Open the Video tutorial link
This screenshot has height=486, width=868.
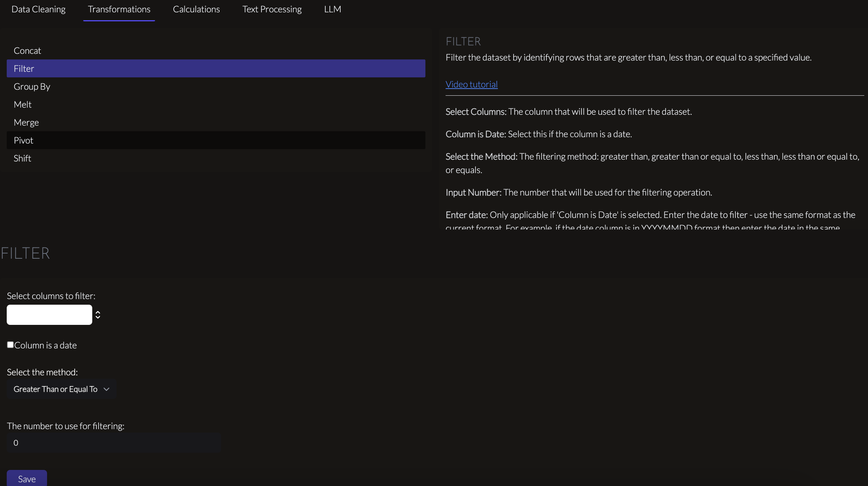[x=471, y=84]
